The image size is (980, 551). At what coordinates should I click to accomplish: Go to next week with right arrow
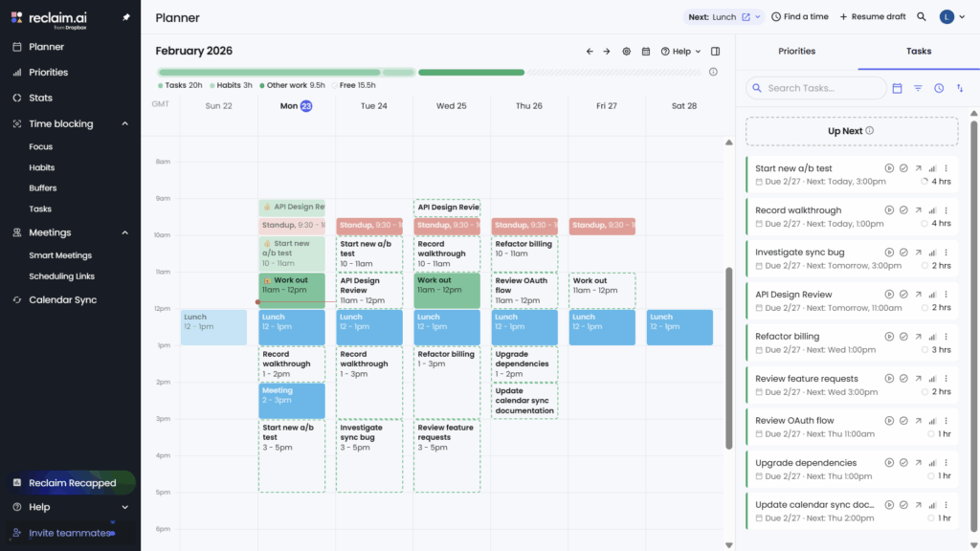[606, 52]
